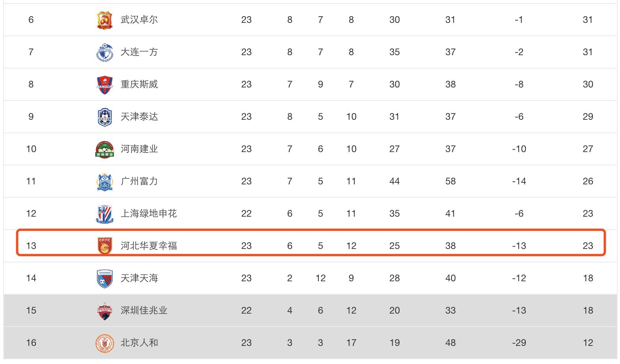Click the Chongqing (重庆斯威) shield badge
620x364 pixels.
105,85
